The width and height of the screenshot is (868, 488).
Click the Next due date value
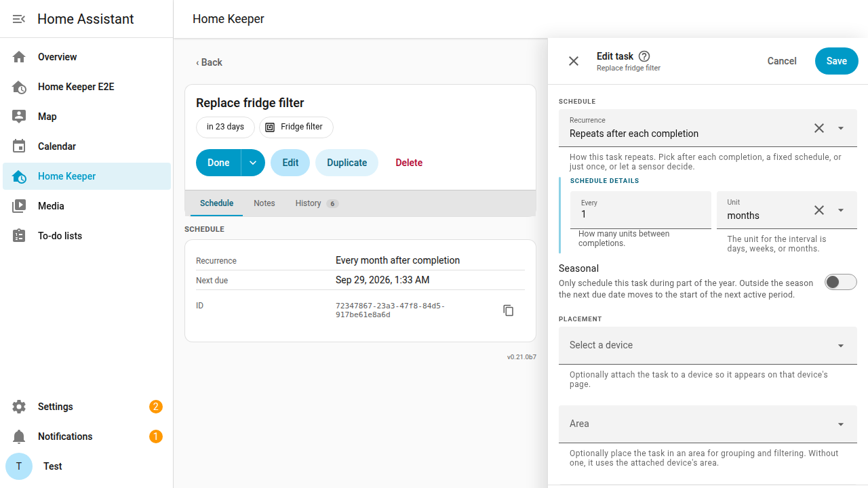click(382, 280)
